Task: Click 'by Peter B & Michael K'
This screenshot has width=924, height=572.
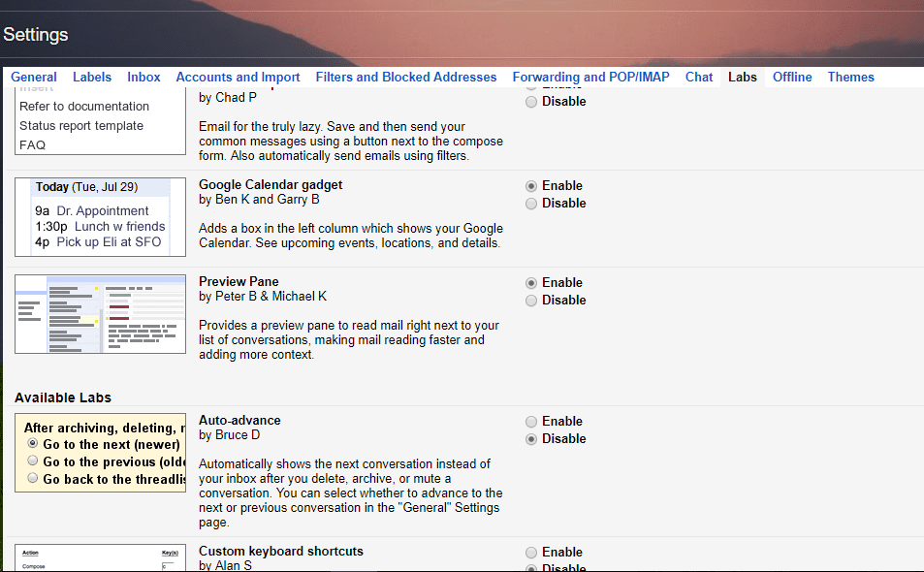Action: (263, 297)
